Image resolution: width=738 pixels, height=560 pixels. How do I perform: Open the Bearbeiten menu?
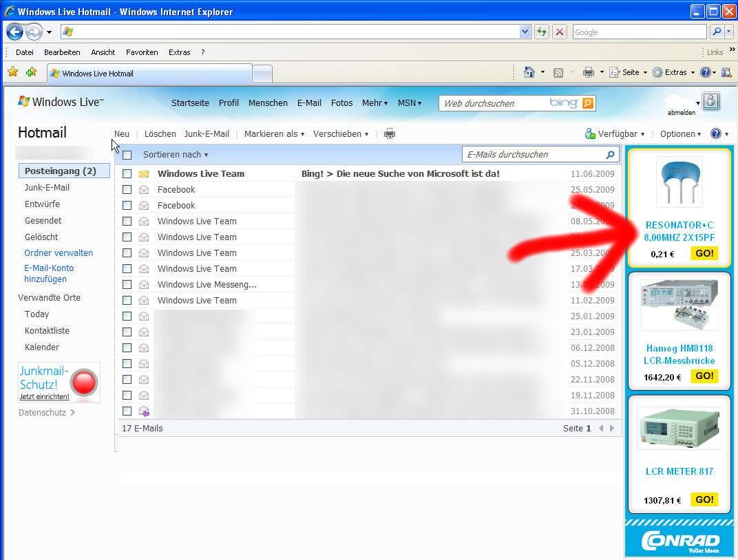coord(62,52)
